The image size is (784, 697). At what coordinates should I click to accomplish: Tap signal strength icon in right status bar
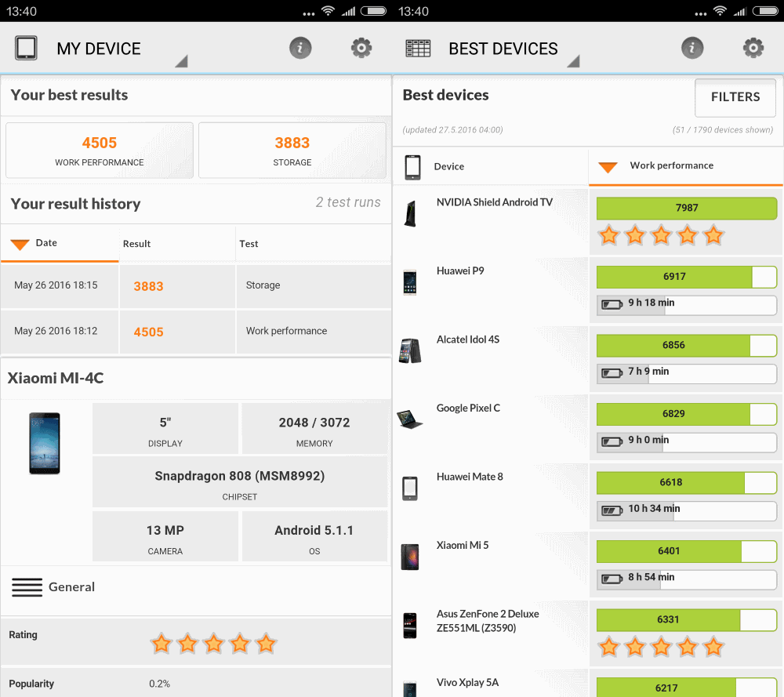coord(740,11)
